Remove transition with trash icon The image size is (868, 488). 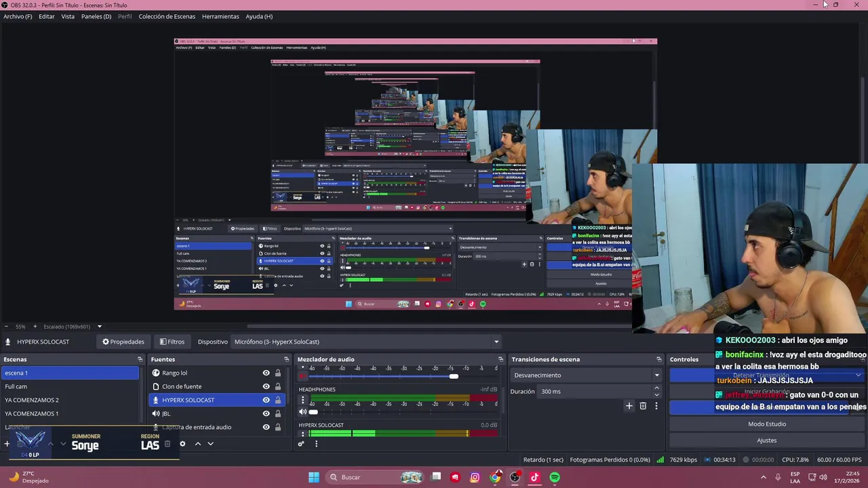[x=643, y=406]
